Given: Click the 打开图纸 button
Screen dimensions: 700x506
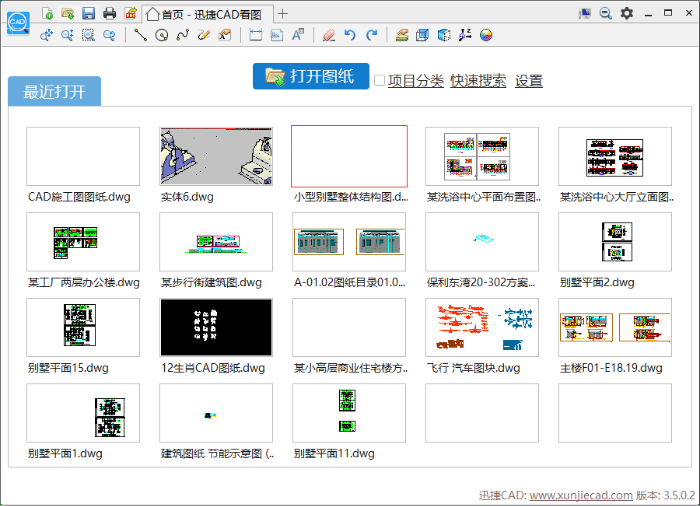Looking at the screenshot, I should (311, 76).
